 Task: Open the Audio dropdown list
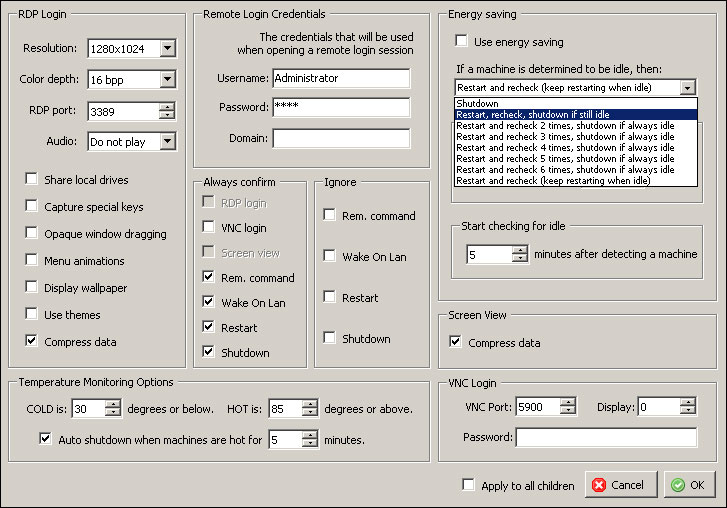[x=167, y=142]
